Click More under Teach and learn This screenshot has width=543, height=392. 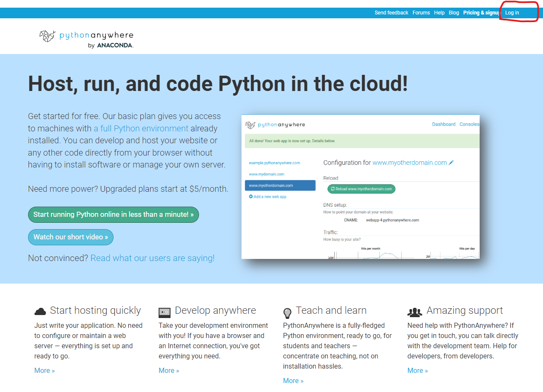point(293,381)
